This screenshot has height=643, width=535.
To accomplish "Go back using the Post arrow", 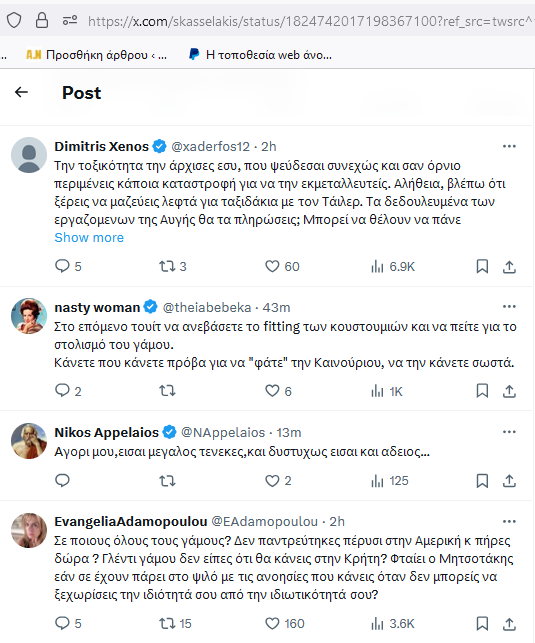I will tap(21, 92).
